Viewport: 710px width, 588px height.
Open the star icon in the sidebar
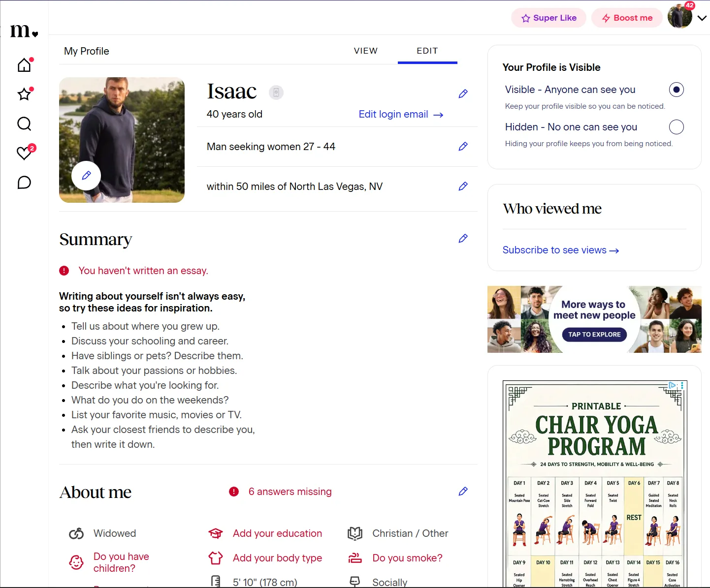pyautogui.click(x=24, y=94)
